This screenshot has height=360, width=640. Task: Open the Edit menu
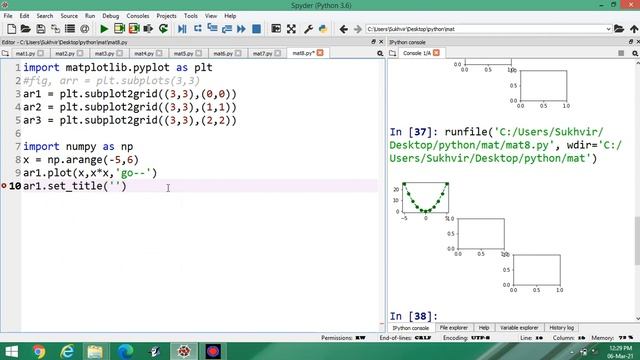(24, 16)
